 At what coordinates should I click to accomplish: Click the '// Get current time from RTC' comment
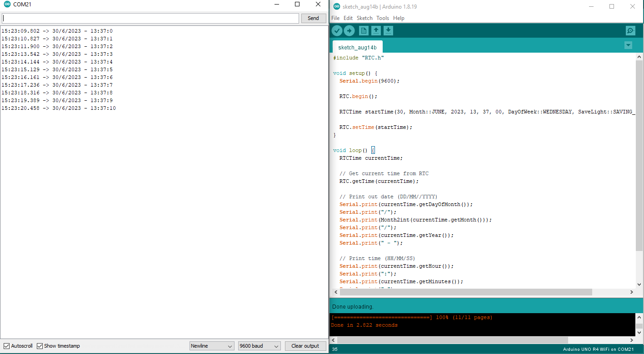coord(384,173)
